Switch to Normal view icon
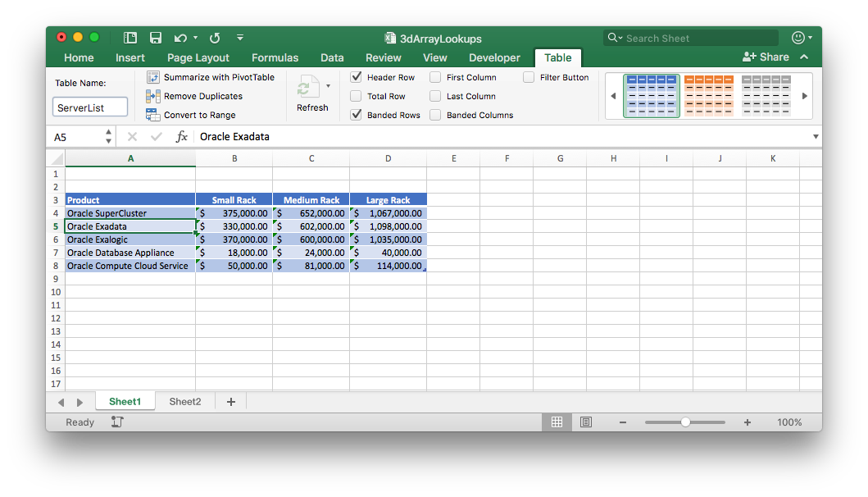This screenshot has width=868, height=497. (x=557, y=422)
